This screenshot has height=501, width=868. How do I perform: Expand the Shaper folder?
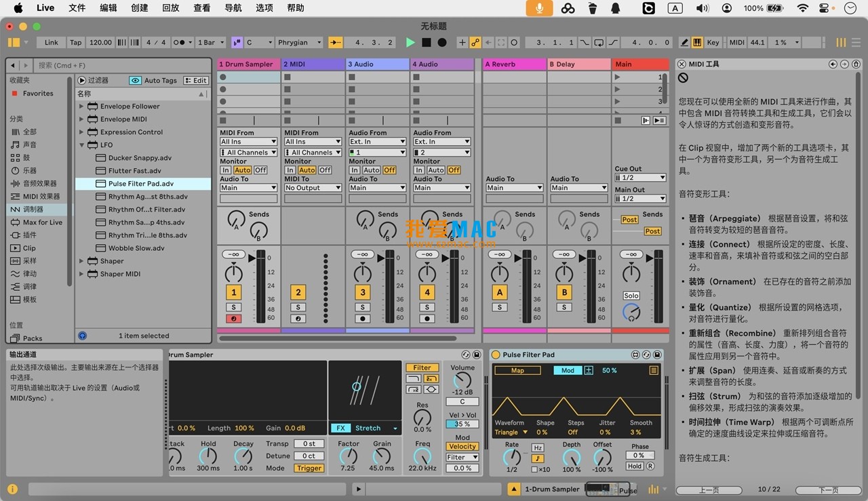click(81, 261)
